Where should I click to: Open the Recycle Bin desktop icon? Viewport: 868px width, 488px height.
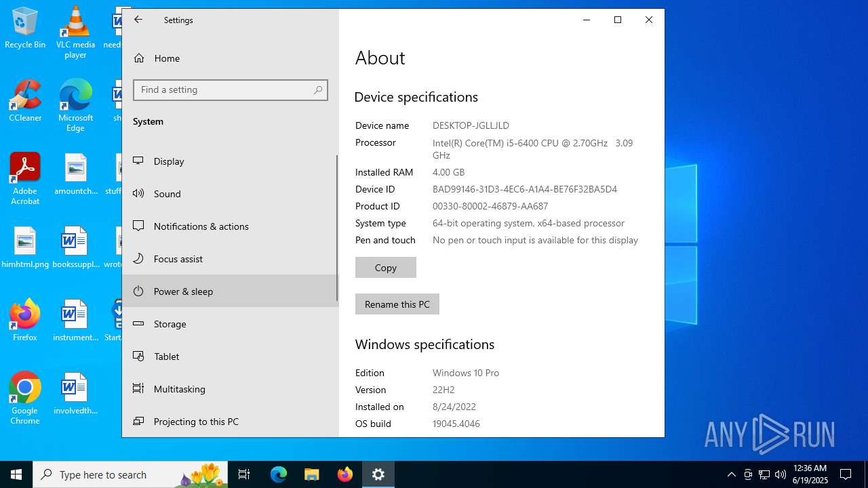coord(25,28)
